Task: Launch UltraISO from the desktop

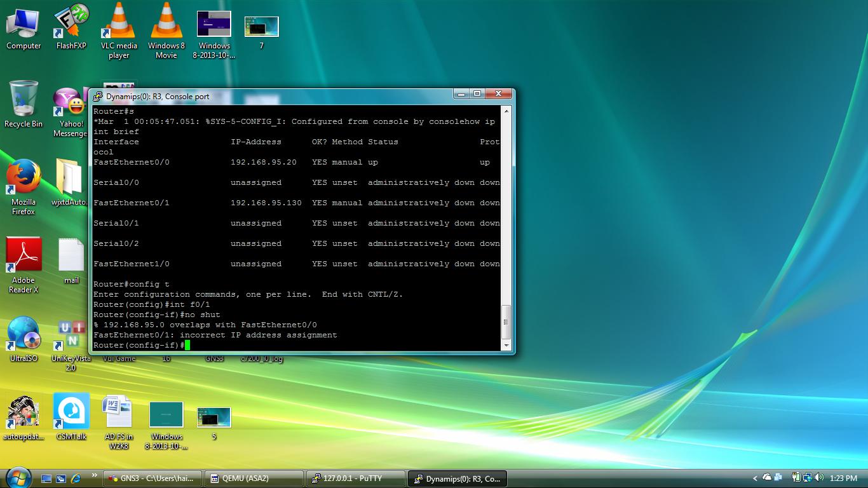Action: (x=24, y=334)
